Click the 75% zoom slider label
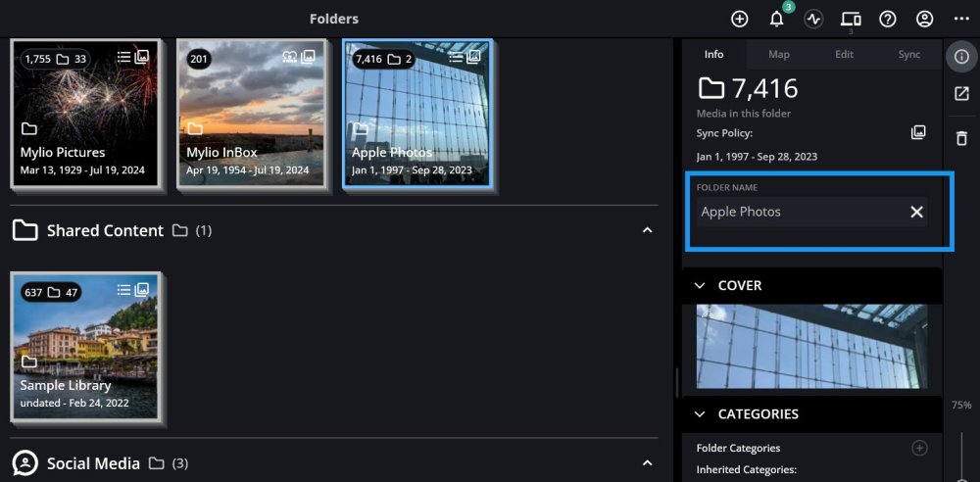This screenshot has width=980, height=482. [x=961, y=406]
